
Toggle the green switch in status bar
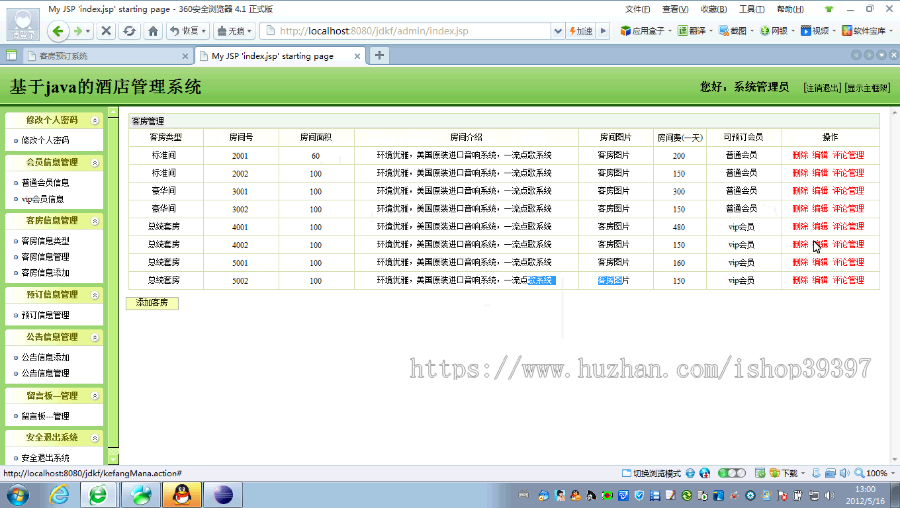pos(732,473)
